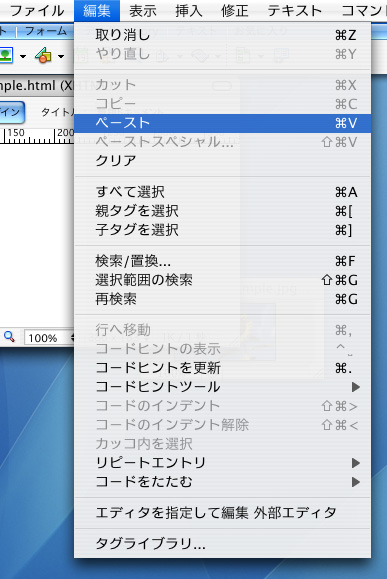Viewport: 387px width, 579px height.
Task: Select 親タグを選択 entry
Action: point(222,211)
